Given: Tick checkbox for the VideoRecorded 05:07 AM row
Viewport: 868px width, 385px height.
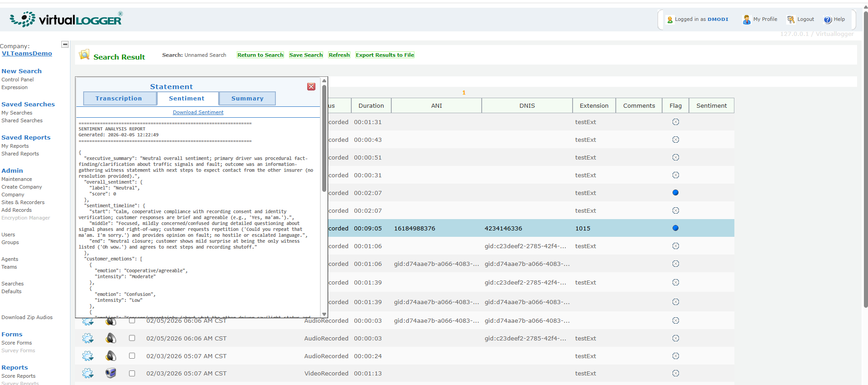Looking at the screenshot, I should tap(132, 373).
